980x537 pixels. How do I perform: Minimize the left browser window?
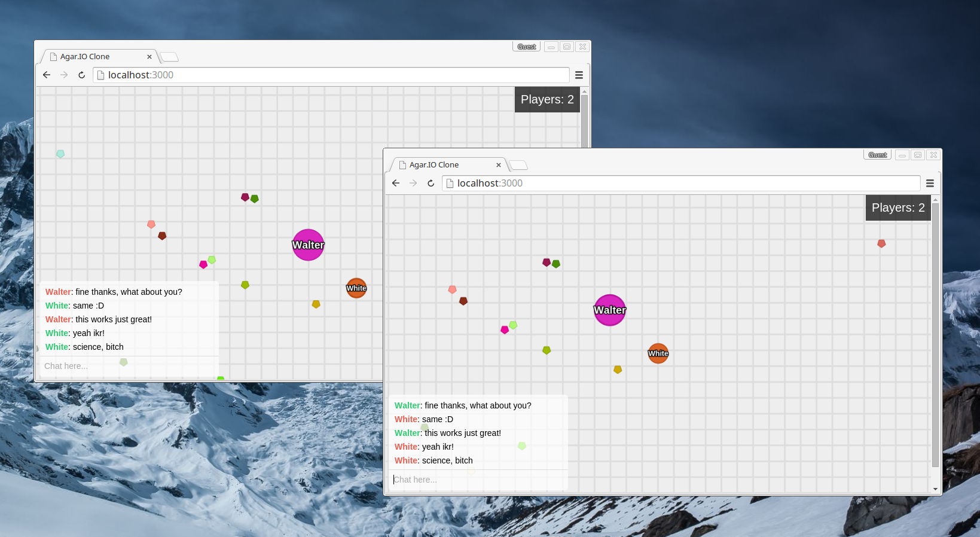[551, 47]
